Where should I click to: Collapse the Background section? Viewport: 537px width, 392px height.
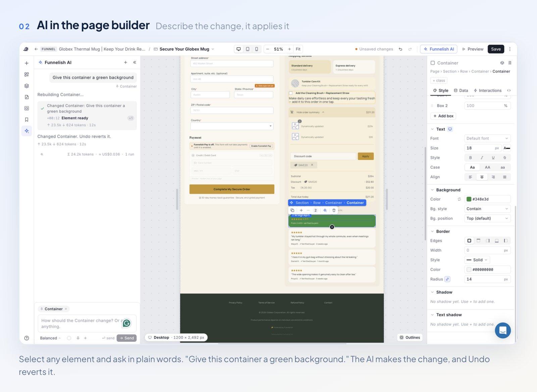click(432, 190)
